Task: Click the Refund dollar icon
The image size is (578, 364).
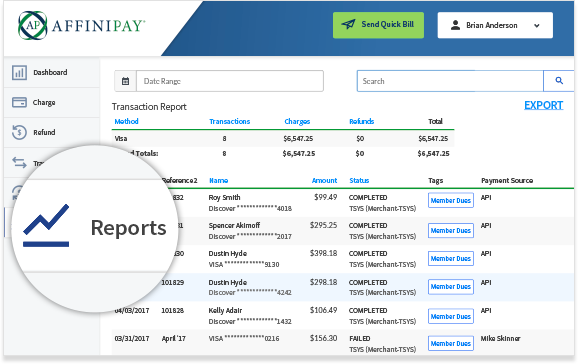Action: point(19,132)
